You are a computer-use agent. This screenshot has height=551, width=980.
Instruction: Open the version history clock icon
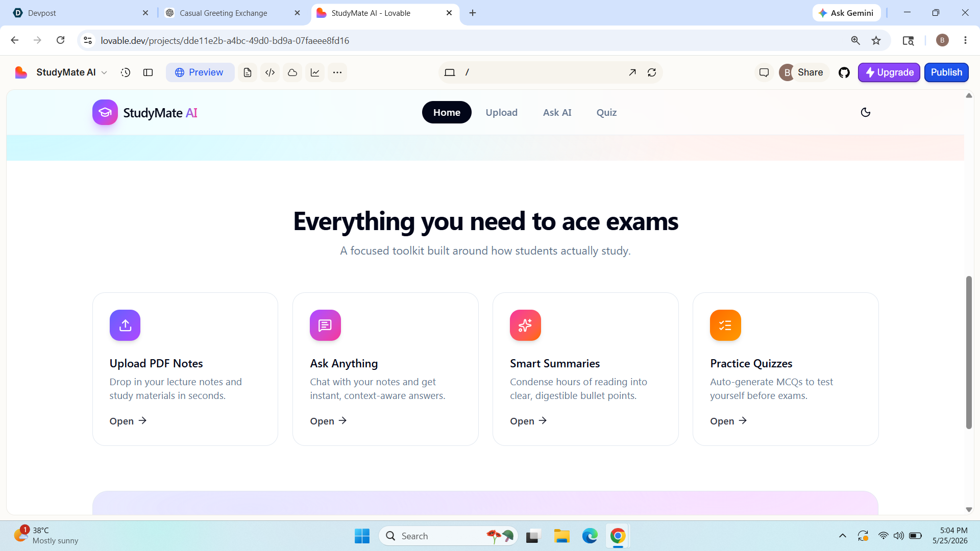click(x=126, y=72)
